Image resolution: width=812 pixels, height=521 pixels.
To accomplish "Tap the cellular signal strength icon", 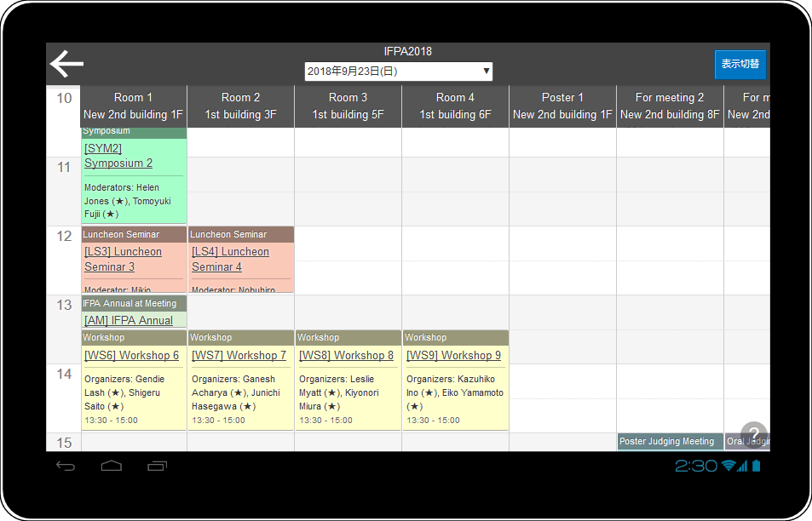I will click(x=743, y=466).
